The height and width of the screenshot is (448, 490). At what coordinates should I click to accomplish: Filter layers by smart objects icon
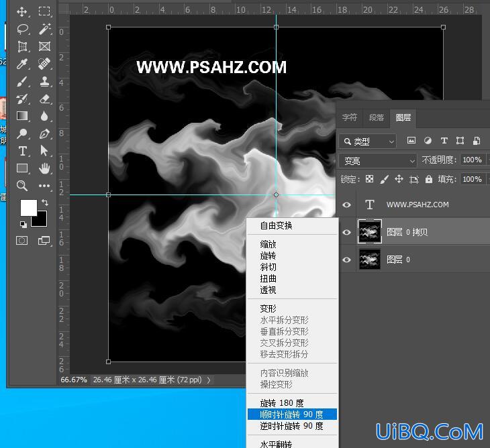(x=477, y=140)
